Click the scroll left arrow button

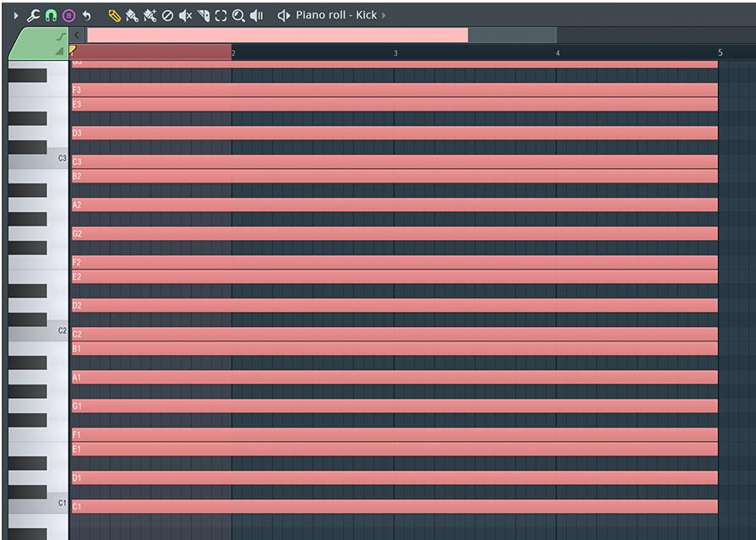point(77,35)
